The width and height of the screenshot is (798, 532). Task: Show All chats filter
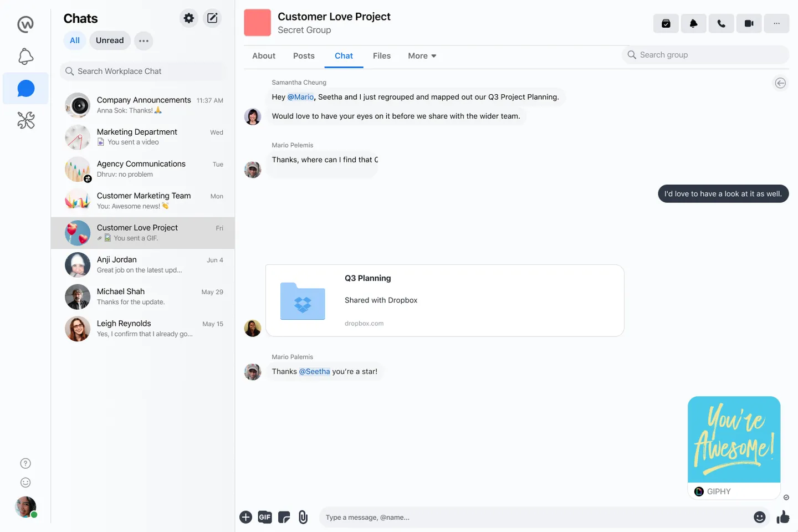pyautogui.click(x=75, y=40)
